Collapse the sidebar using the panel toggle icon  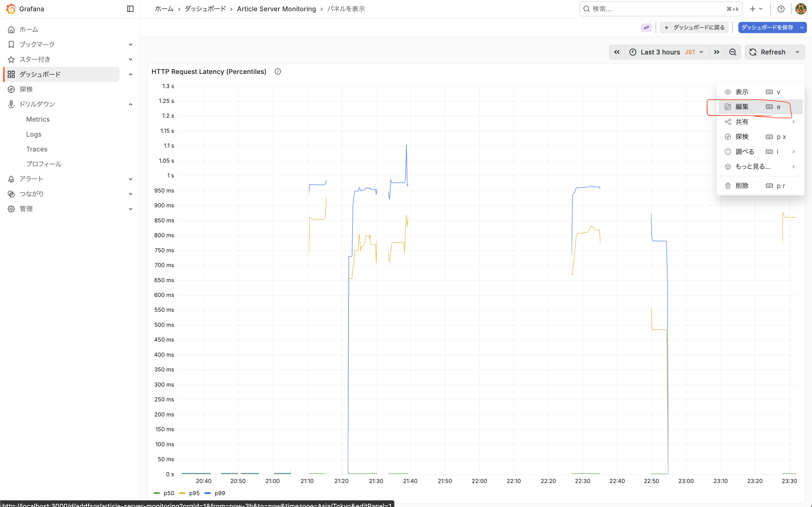[x=130, y=9]
